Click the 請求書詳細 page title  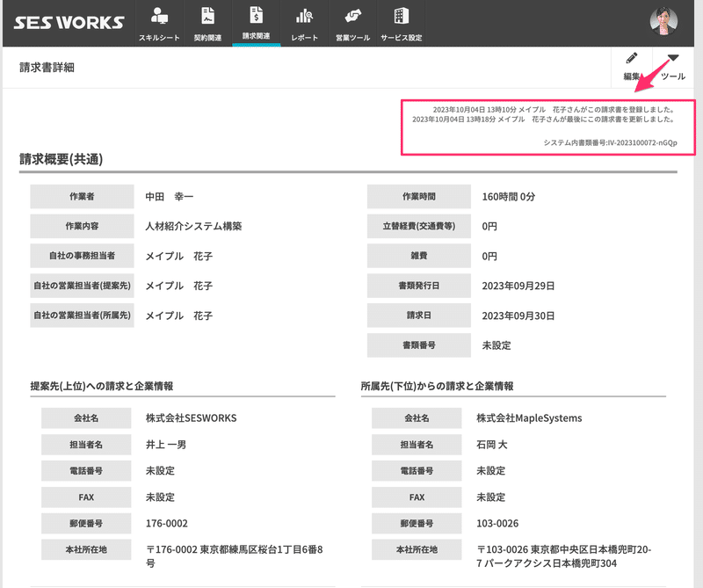[47, 68]
